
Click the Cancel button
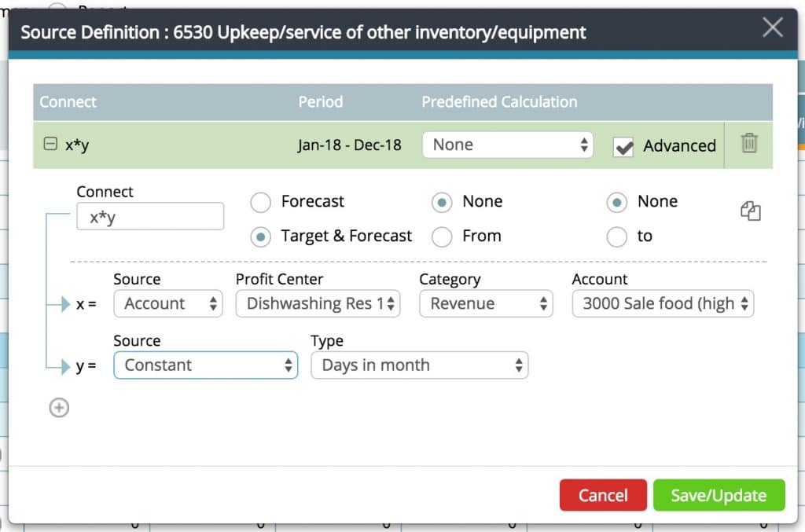coord(603,496)
